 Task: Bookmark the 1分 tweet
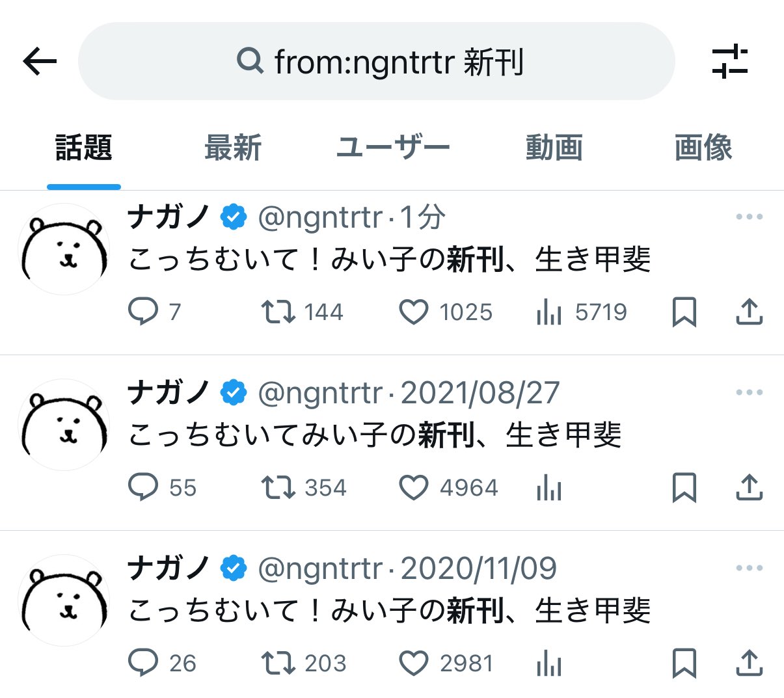coord(684,312)
